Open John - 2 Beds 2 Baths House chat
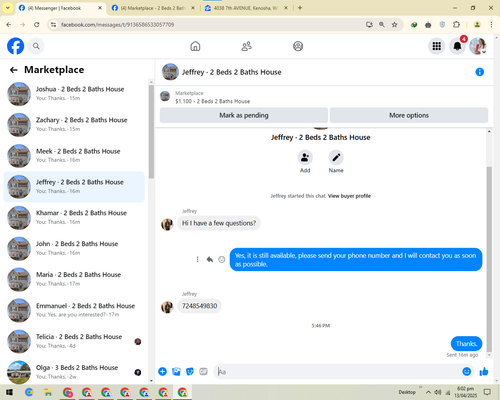 pos(74,248)
